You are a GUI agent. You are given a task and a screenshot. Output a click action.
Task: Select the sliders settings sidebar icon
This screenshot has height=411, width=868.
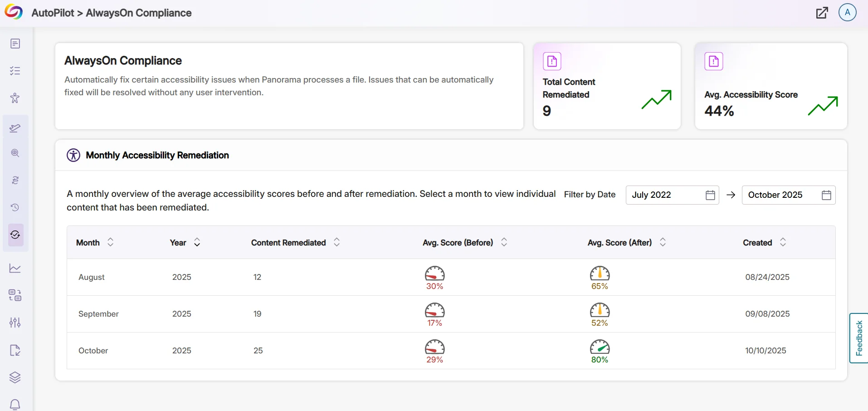pyautogui.click(x=15, y=323)
